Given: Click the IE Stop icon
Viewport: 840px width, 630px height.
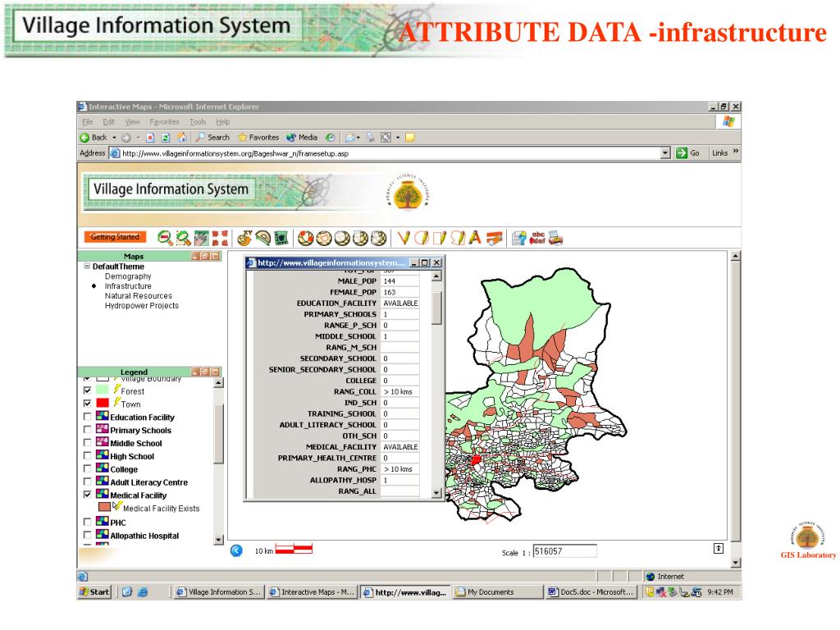Looking at the screenshot, I should click(x=151, y=138).
